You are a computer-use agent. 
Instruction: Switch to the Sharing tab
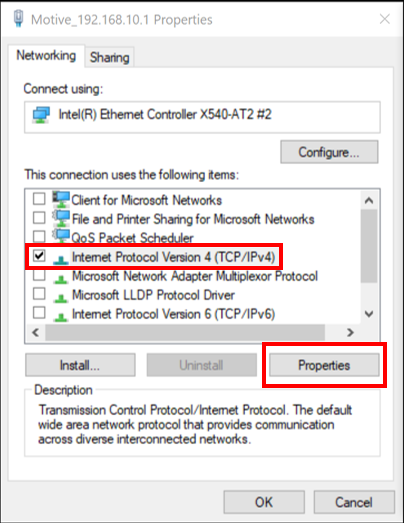coord(109,57)
